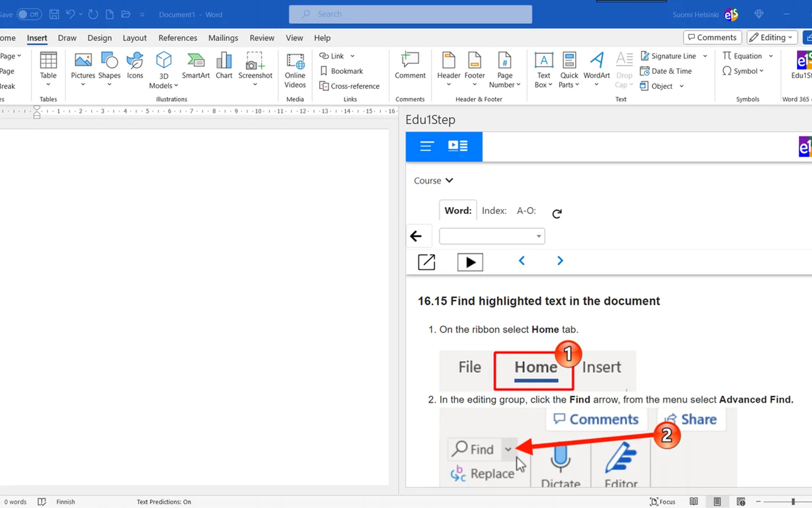This screenshot has width=812, height=508.
Task: Adjust the zoom slider in status bar
Action: point(793,501)
